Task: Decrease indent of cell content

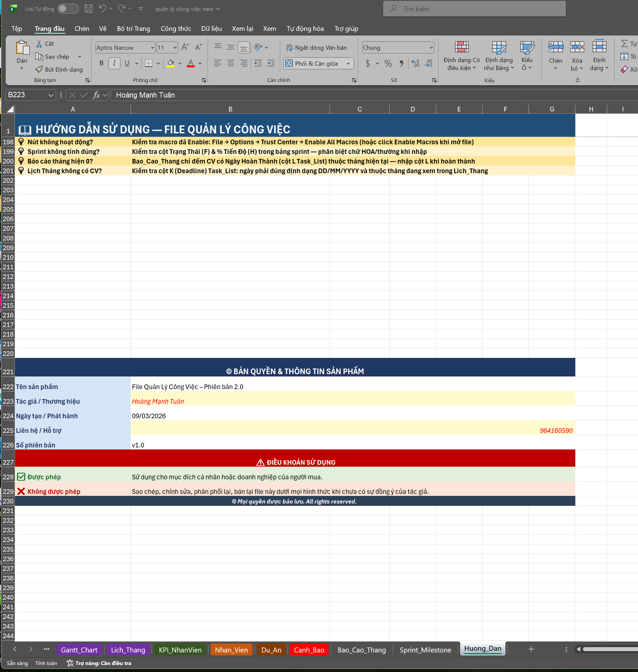Action: click(258, 63)
